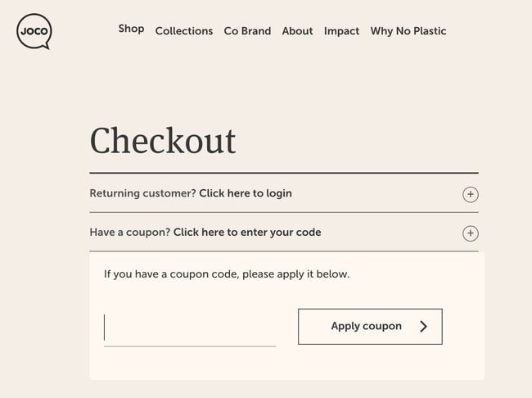The width and height of the screenshot is (532, 398).
Task: Click the "Returning customer?" label
Action: click(142, 193)
